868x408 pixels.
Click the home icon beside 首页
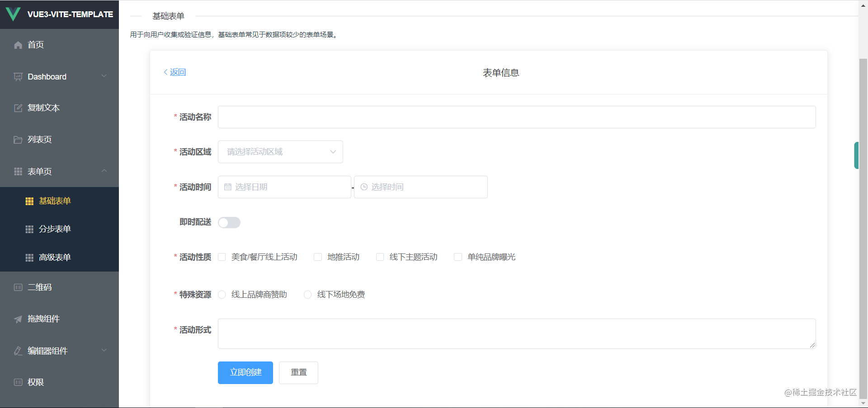[x=18, y=45]
